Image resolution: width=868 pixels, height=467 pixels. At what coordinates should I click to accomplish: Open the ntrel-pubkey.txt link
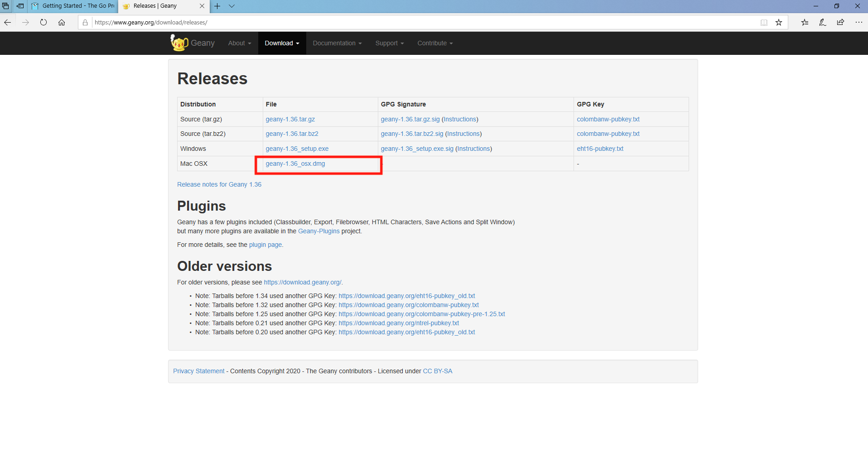(x=399, y=323)
